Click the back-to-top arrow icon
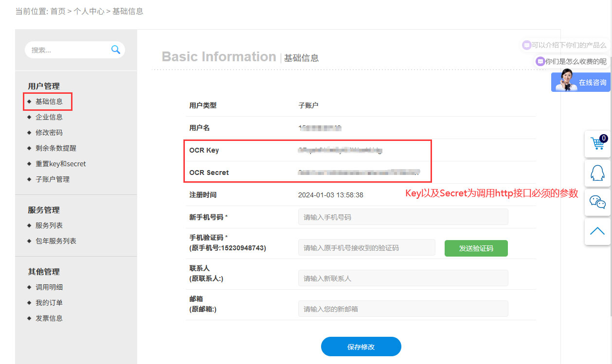Image resolution: width=612 pixels, height=364 pixels. pyautogui.click(x=597, y=231)
